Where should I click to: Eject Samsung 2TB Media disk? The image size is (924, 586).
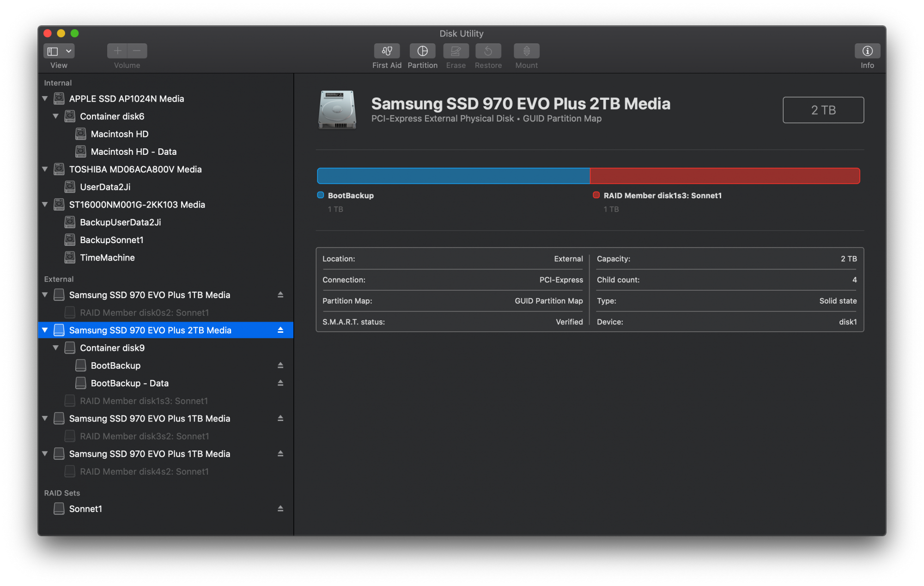click(x=280, y=330)
